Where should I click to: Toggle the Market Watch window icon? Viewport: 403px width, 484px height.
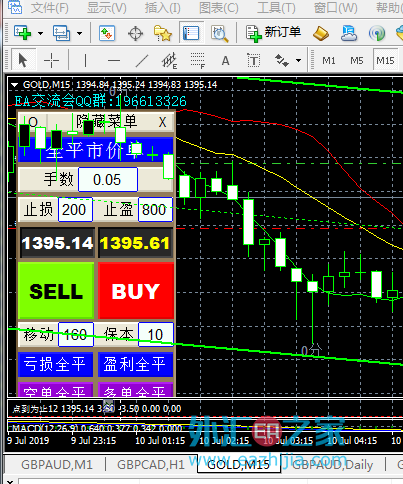(107, 33)
